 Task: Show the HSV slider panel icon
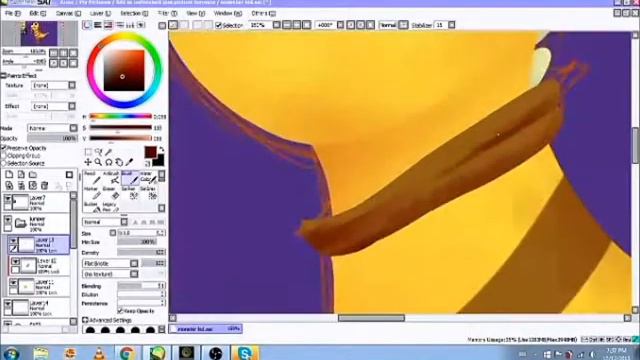click(x=108, y=25)
